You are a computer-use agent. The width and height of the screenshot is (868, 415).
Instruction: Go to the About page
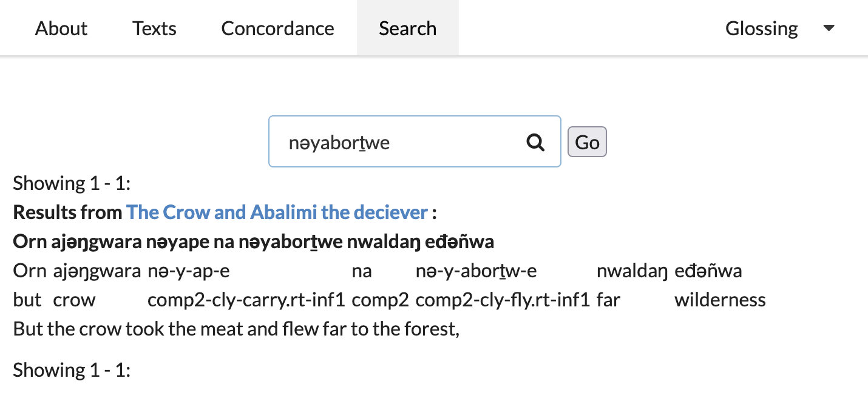61,28
